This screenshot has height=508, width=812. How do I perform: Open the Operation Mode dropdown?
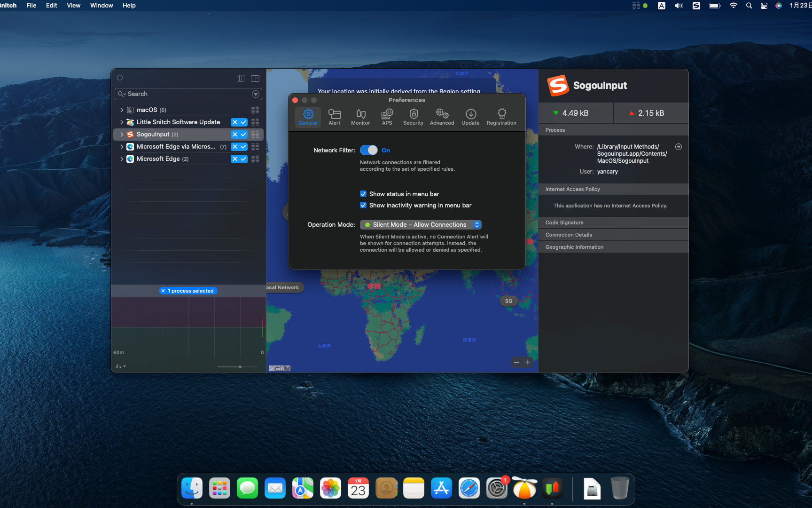click(421, 225)
